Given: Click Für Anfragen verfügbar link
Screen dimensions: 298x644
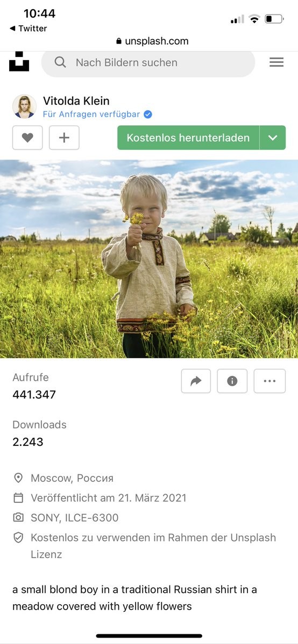Looking at the screenshot, I should point(91,114).
